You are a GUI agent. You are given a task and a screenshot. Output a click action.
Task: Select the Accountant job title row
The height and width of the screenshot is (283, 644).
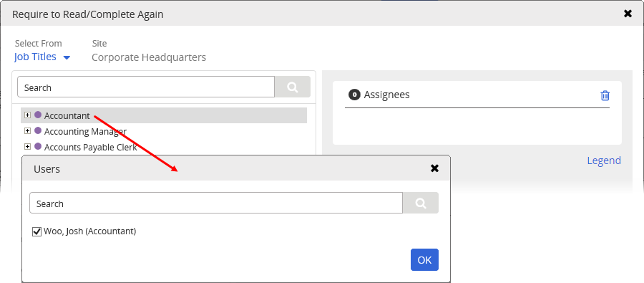(164, 115)
